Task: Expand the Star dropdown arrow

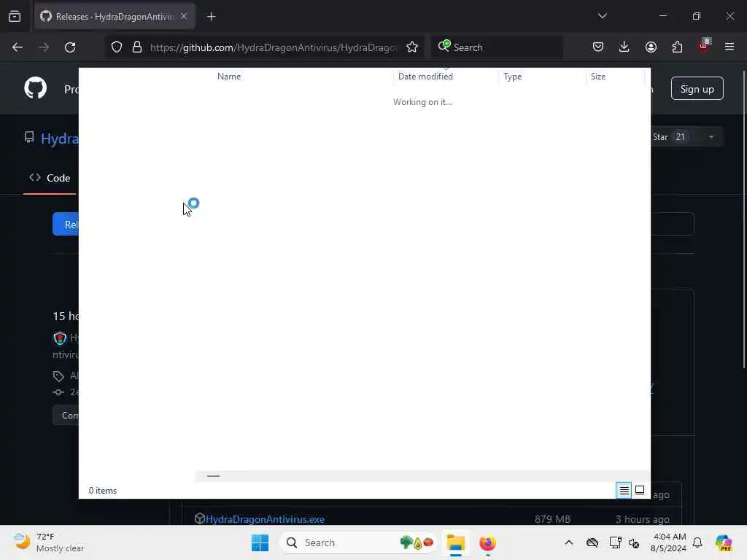Action: pyautogui.click(x=711, y=137)
